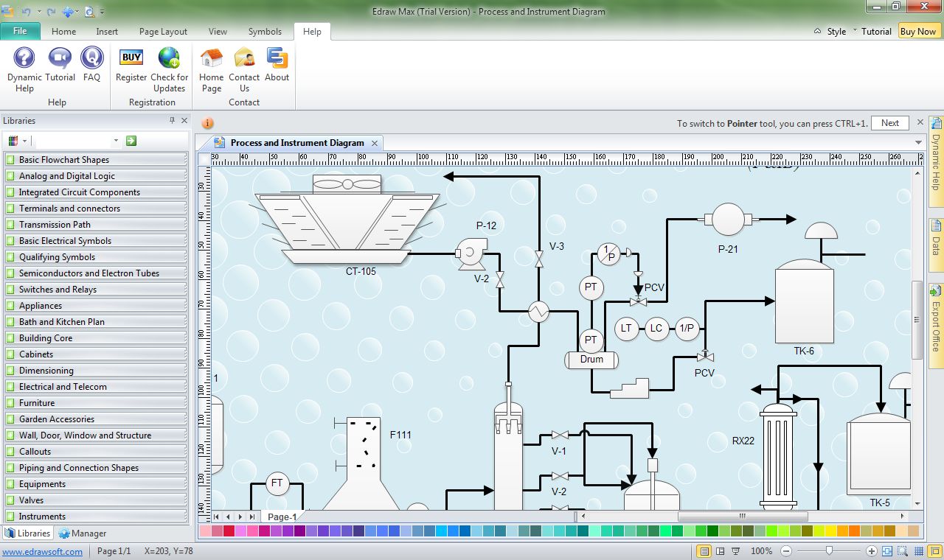Select the CT-105 cooling tower shape
The height and width of the screenshot is (560, 944).
tap(347, 219)
